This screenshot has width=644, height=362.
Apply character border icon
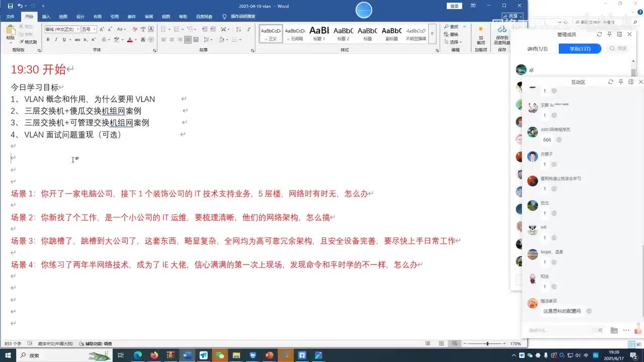pyautogui.click(x=150, y=29)
